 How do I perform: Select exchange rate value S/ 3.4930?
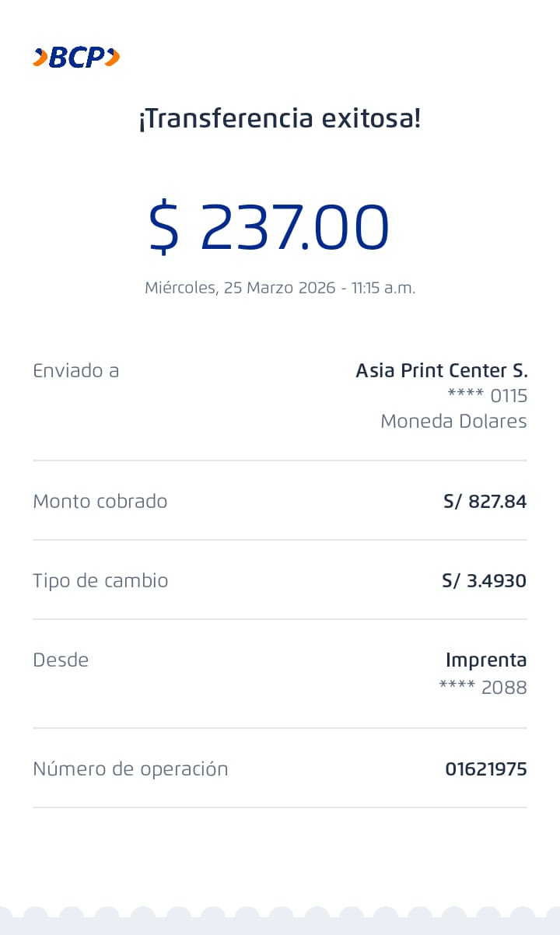tap(484, 581)
